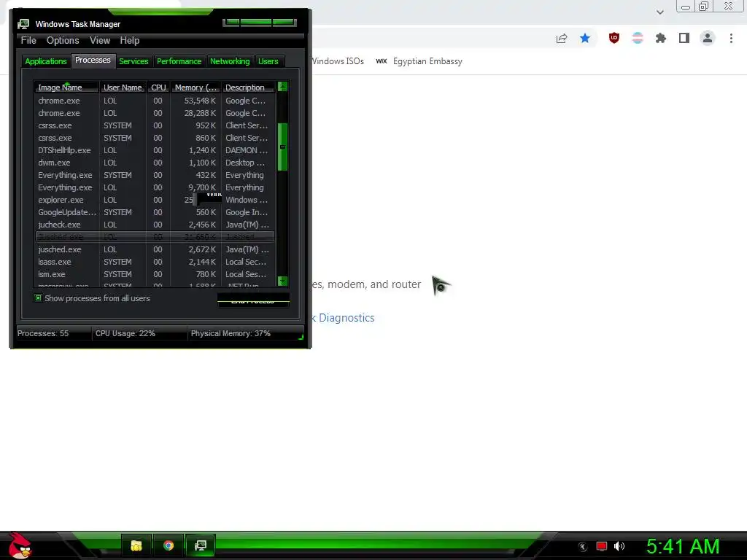Open the Options menu in Task Manager
This screenshot has width=747, height=560.
coord(63,41)
